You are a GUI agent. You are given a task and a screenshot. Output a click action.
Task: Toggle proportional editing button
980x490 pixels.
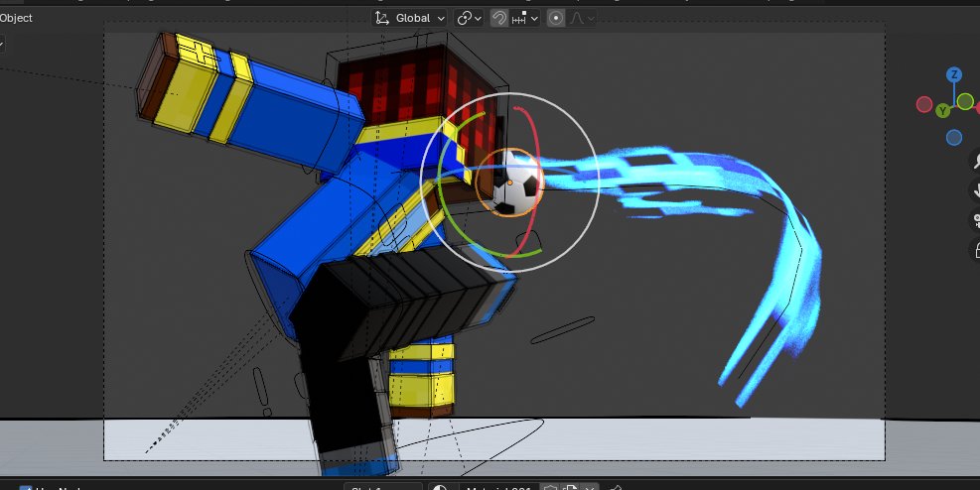point(556,18)
